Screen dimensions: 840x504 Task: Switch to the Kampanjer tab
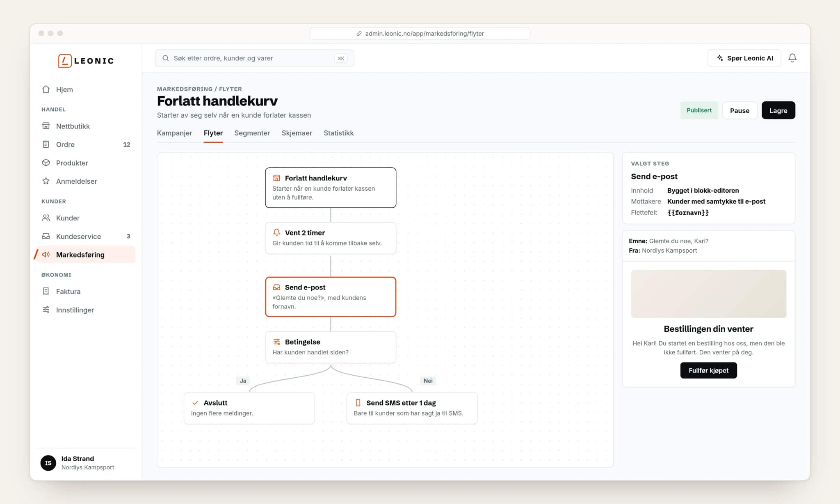[174, 133]
